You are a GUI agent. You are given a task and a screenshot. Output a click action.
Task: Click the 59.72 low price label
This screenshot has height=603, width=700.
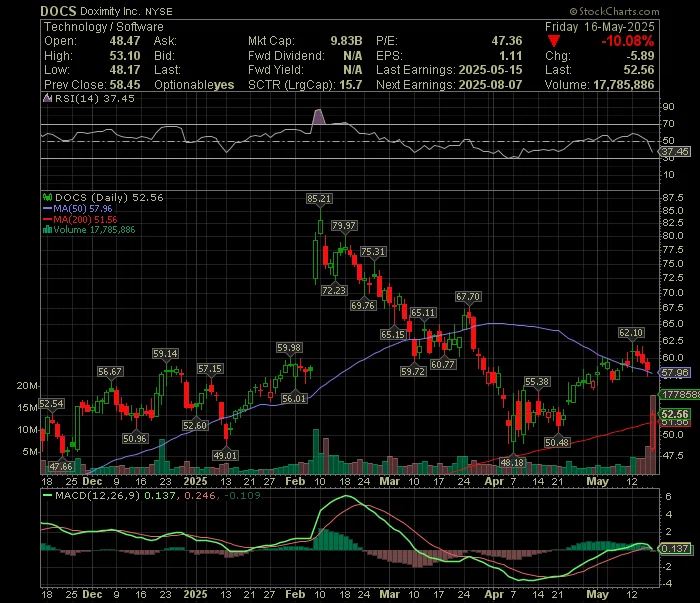pyautogui.click(x=413, y=371)
